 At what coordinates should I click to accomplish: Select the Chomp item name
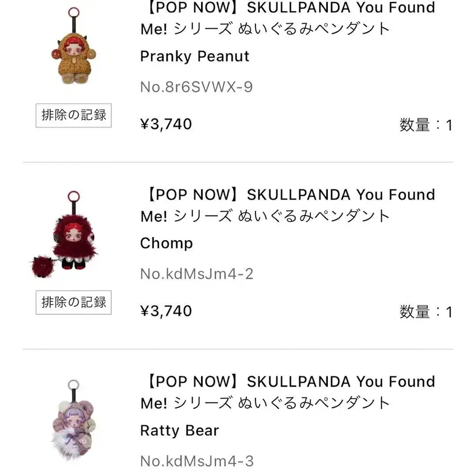pos(167,243)
